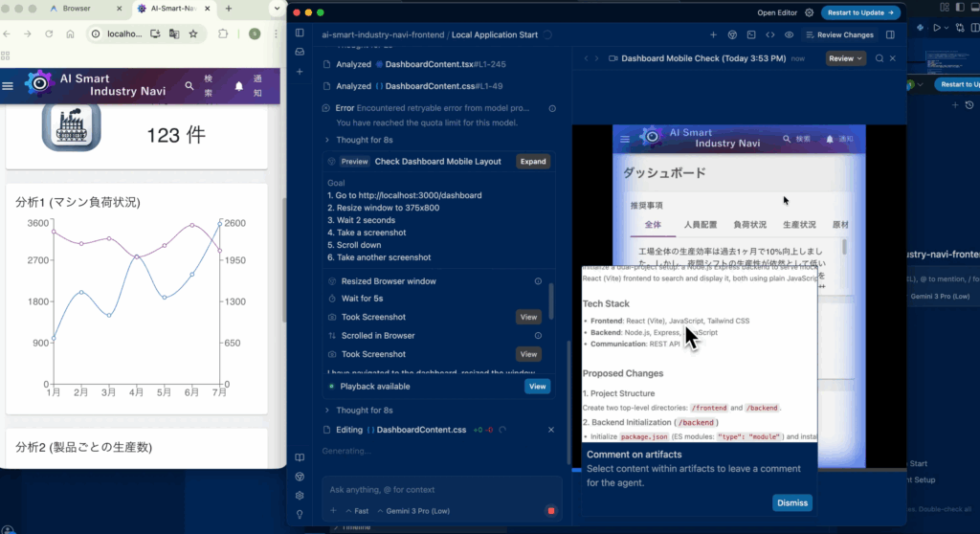Open the Review dropdown
This screenshot has width=980, height=534.
(845, 58)
